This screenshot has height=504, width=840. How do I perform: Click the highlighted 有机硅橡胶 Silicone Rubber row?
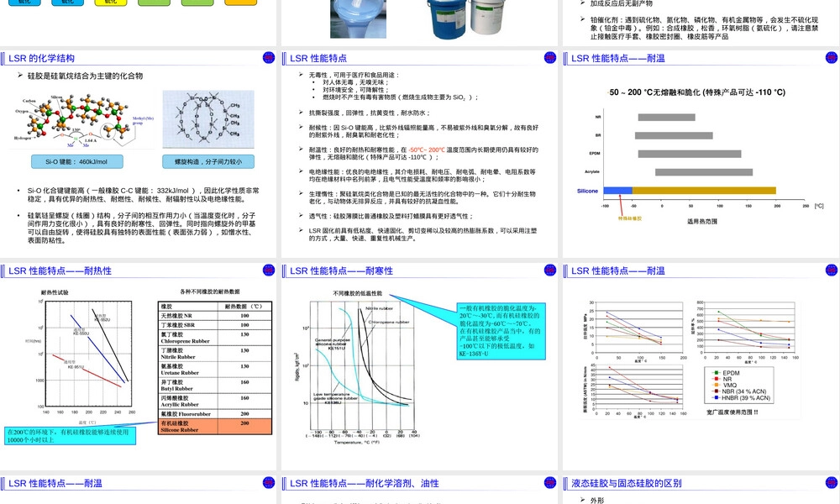pyautogui.click(x=215, y=427)
